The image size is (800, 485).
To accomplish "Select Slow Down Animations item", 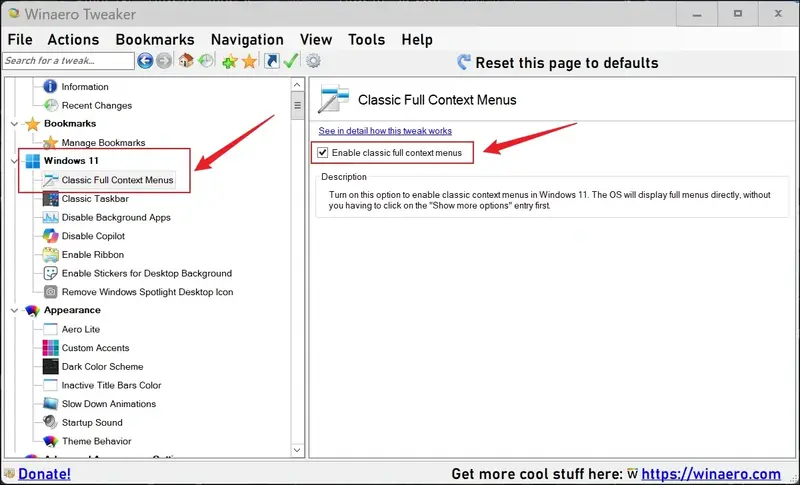I will point(109,404).
